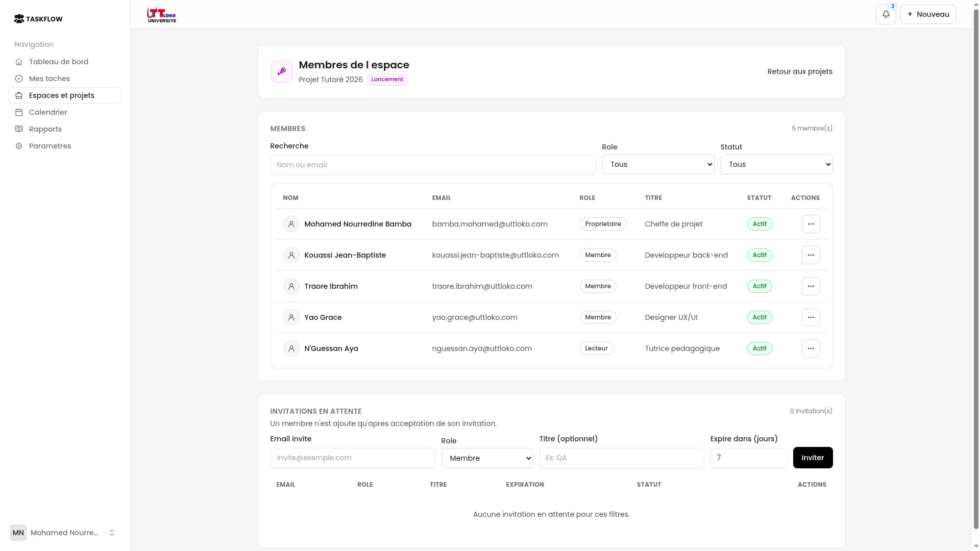Click email kouassi.jean-baptiste@uttloko.com
Viewport: 980px width, 551px height.
[495, 255]
